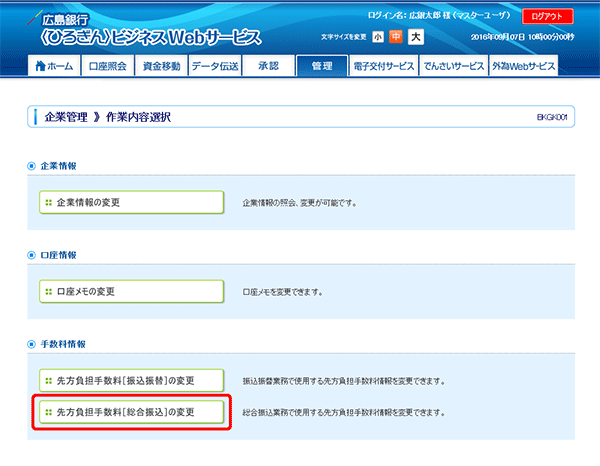Image resolution: width=600 pixels, height=466 pixels.
Task: Click the ビジネスWebサービス title banner
Action: point(151,38)
